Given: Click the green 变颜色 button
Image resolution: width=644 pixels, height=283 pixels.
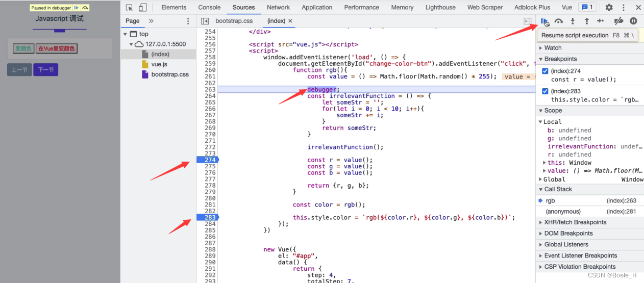Looking at the screenshot, I should (23, 48).
